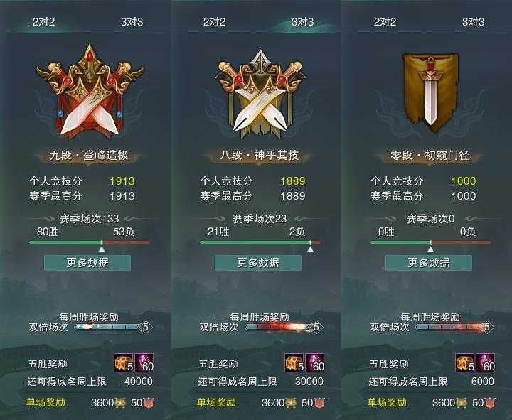Image resolution: width=512 pixels, height=420 pixels.
Task: Click the purple 60 reward icon in right panel
Action: (x=485, y=362)
